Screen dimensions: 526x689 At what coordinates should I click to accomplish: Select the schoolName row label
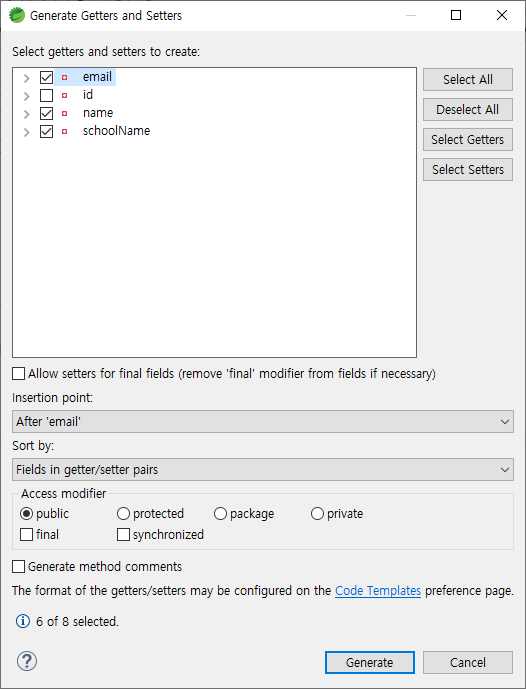(x=116, y=131)
